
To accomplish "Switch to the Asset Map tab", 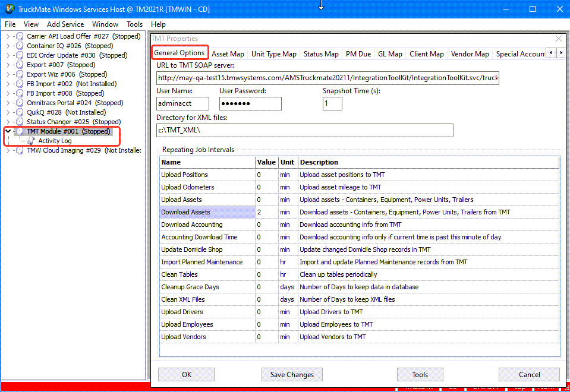I will tap(228, 54).
